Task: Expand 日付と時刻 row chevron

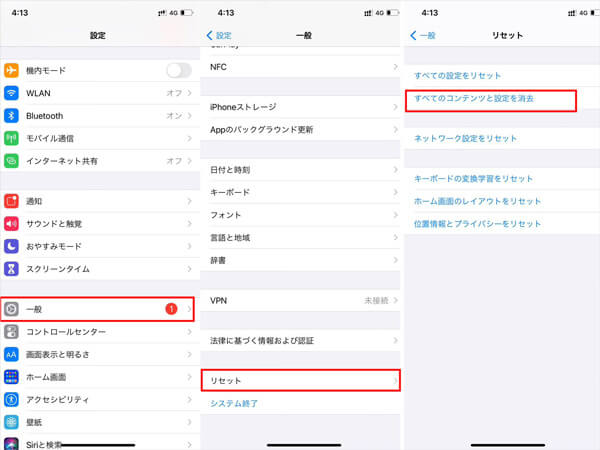Action: click(x=395, y=170)
